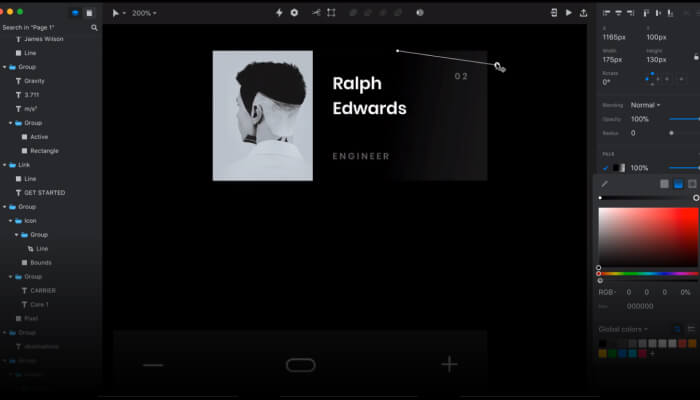
Task: Switch to the Layers panel icon
Action: (x=75, y=13)
